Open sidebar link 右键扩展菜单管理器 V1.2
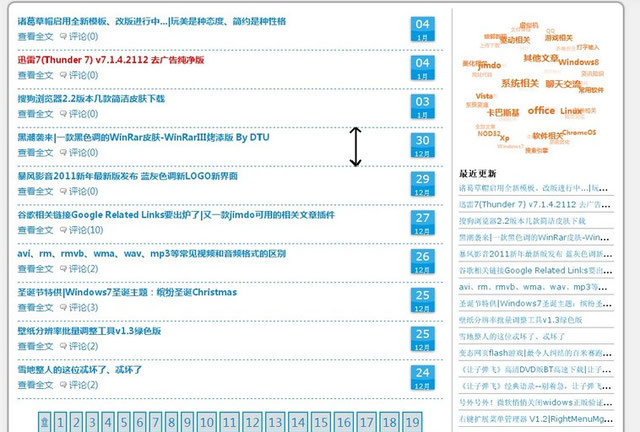640x432 pixels. [x=534, y=419]
